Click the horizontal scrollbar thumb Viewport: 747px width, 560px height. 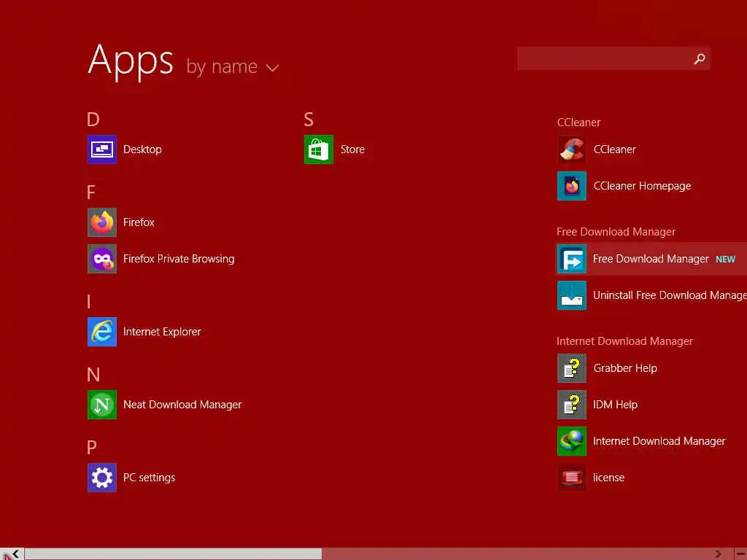click(x=174, y=554)
